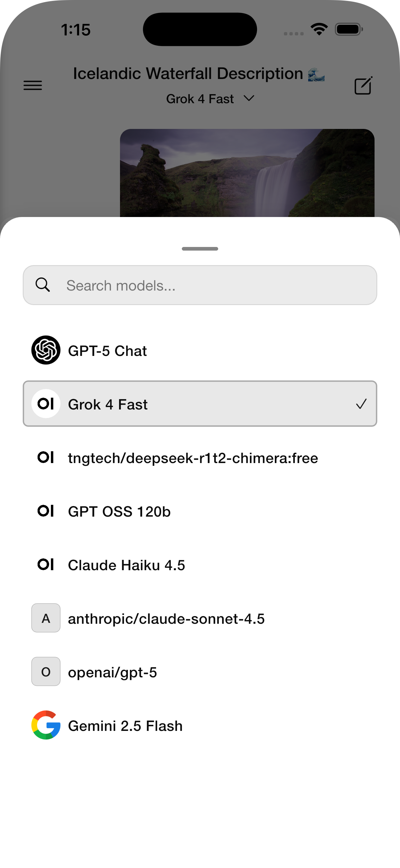Click the OI icon beside Claude Haiku 4.5

(46, 564)
